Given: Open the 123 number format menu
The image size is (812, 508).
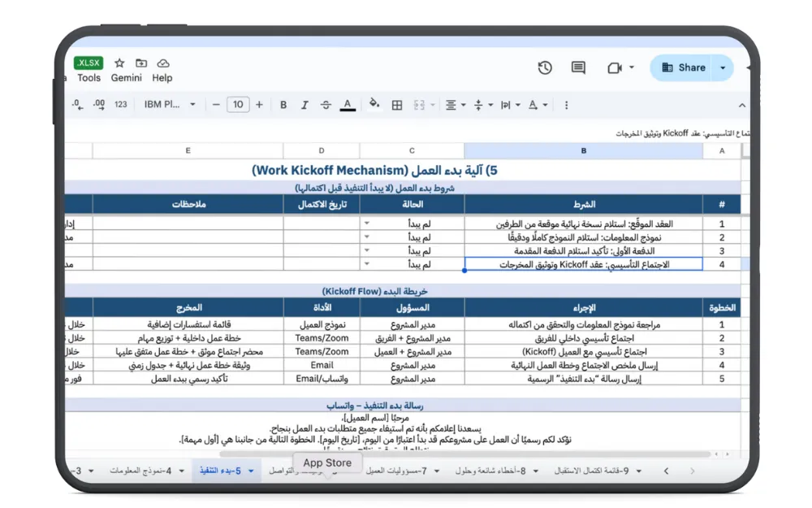Looking at the screenshot, I should (121, 105).
